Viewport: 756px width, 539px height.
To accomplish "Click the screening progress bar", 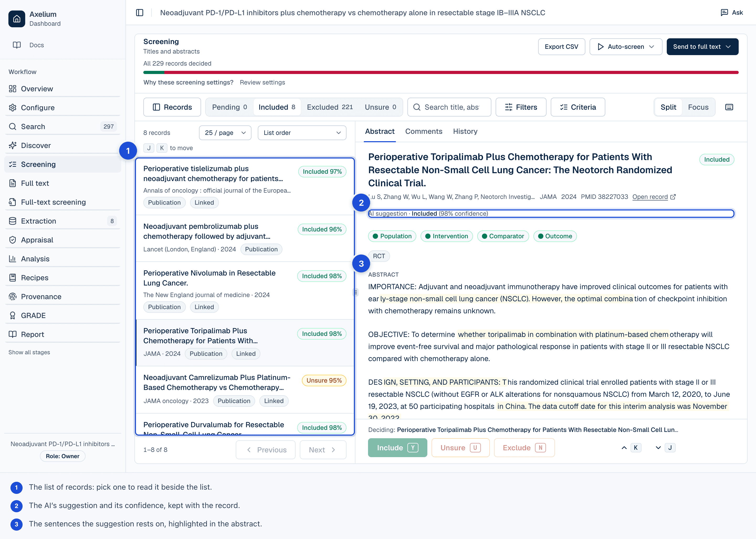I will click(441, 72).
